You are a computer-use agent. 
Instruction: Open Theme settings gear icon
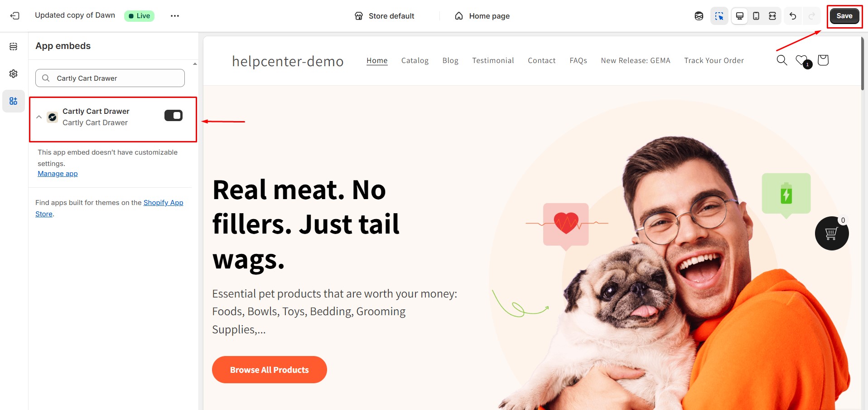click(14, 73)
